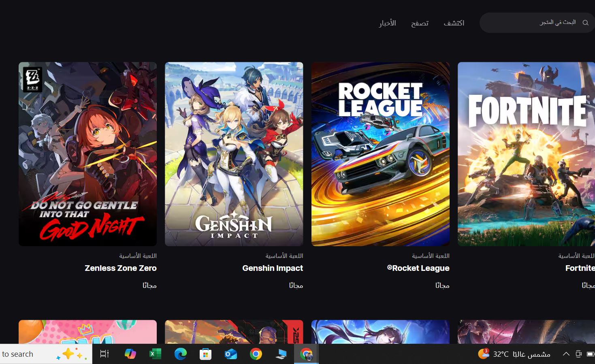Open the Fortnite game cover art
The width and height of the screenshot is (595, 364).
point(526,154)
